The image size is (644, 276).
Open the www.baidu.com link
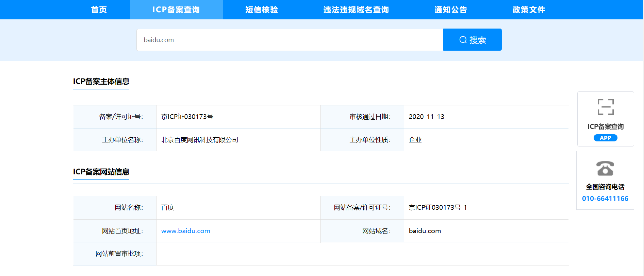tap(186, 231)
